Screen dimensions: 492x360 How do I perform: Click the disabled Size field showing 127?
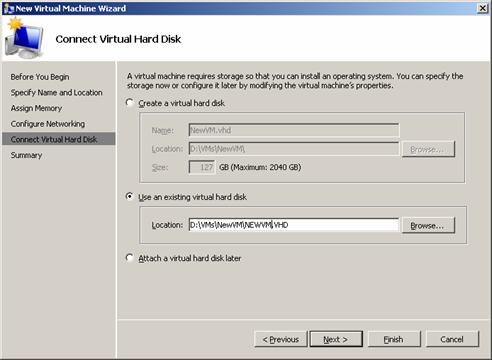tap(202, 167)
